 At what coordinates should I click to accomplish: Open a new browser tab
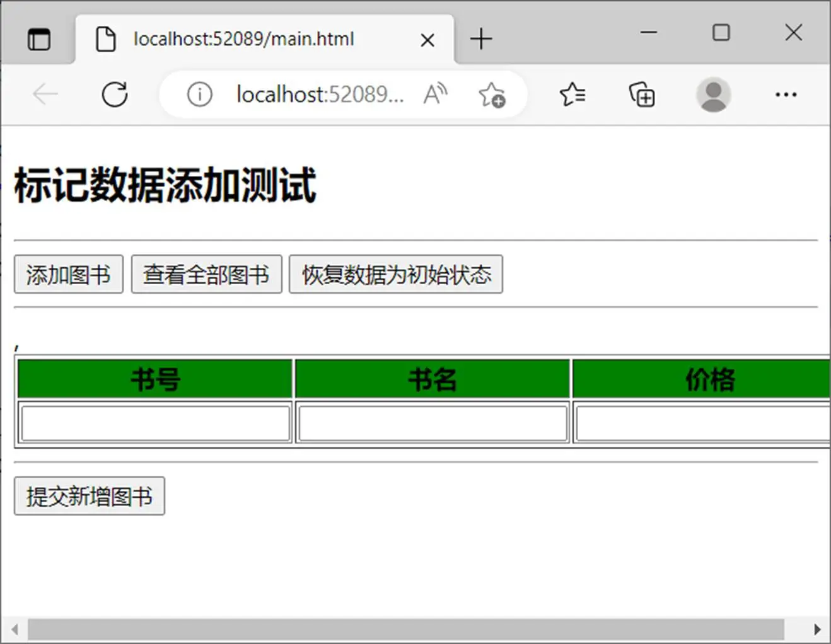coord(481,39)
